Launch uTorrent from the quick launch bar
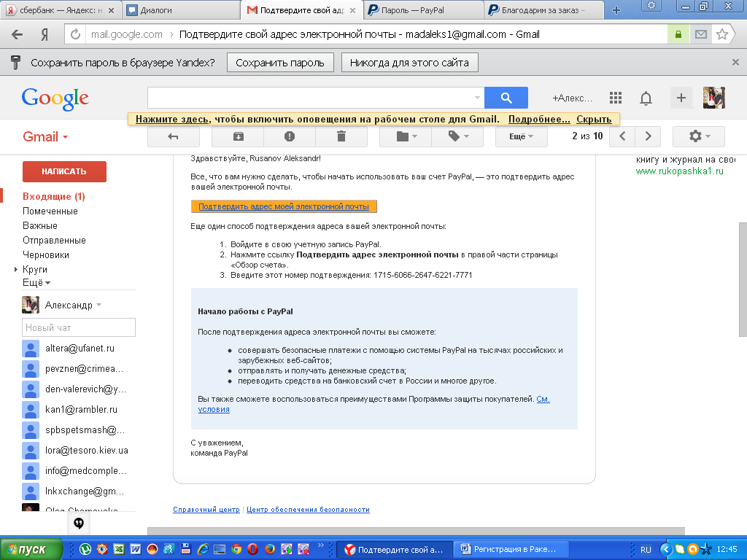This screenshot has width=747, height=560. 85,549
